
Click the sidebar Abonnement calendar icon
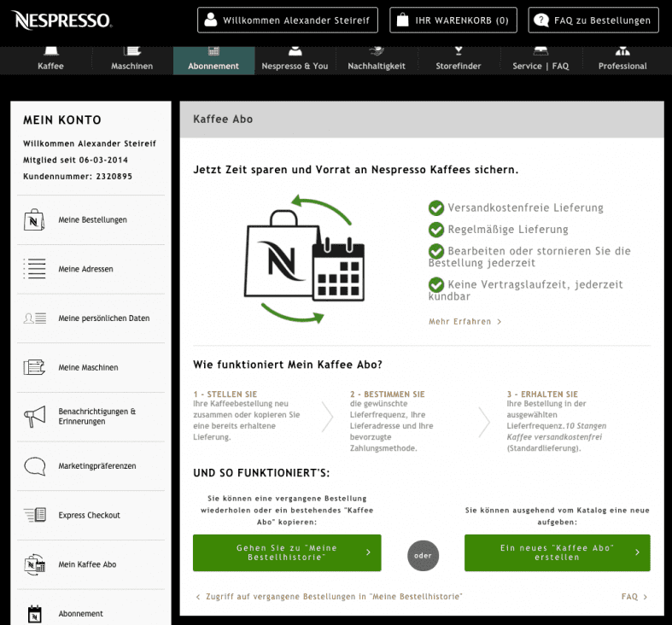(34, 614)
